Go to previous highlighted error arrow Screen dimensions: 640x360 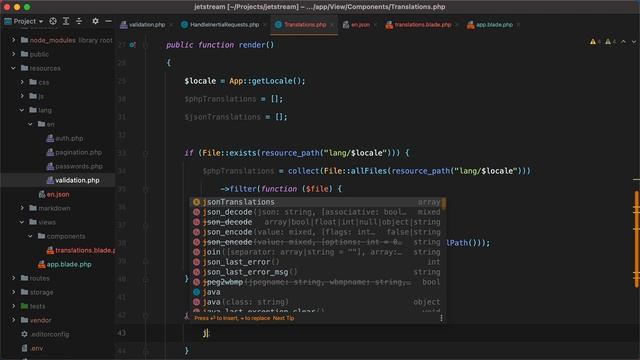(x=623, y=42)
